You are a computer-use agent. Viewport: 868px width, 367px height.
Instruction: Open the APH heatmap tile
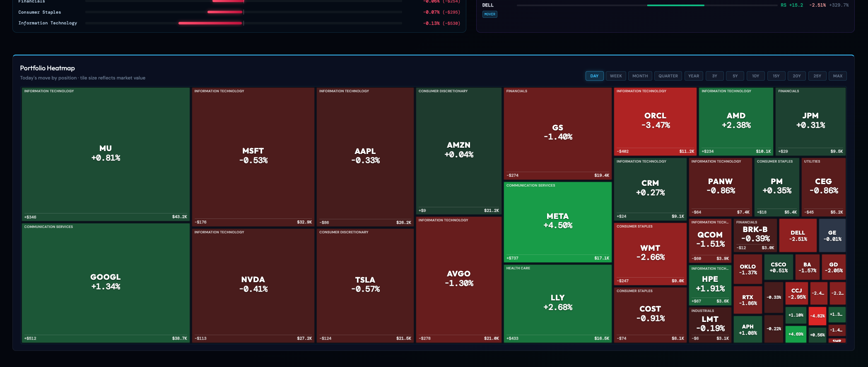click(x=747, y=329)
